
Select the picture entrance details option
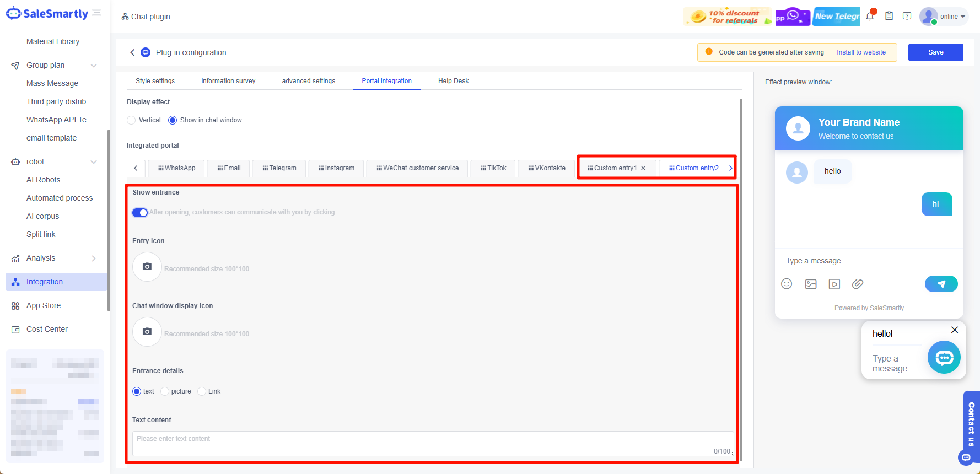tap(165, 391)
